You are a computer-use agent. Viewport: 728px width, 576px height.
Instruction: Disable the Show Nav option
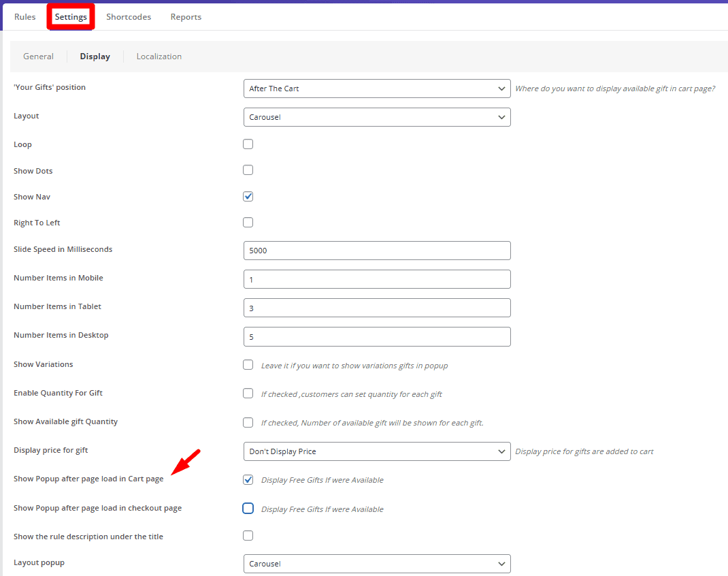[x=248, y=195]
